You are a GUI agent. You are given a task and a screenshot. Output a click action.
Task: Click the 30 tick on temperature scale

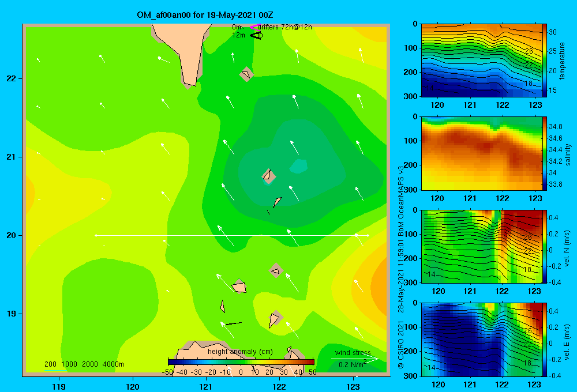click(x=553, y=32)
